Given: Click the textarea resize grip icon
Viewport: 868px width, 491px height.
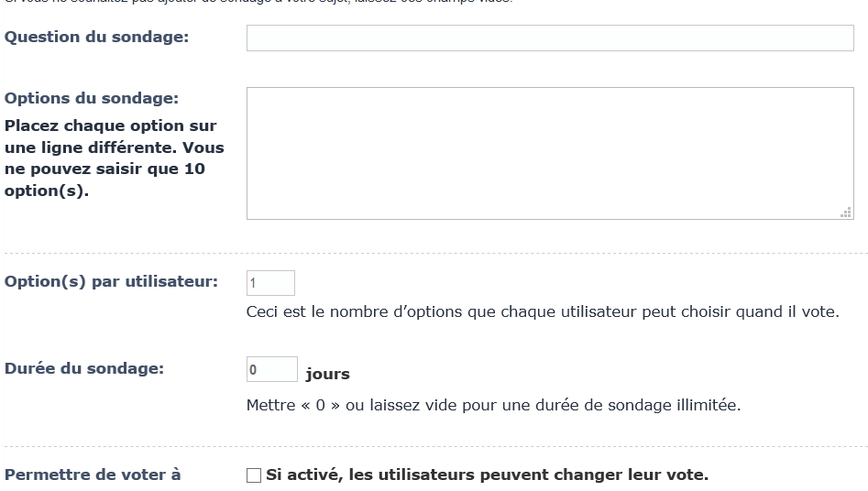Looking at the screenshot, I should click(x=845, y=213).
